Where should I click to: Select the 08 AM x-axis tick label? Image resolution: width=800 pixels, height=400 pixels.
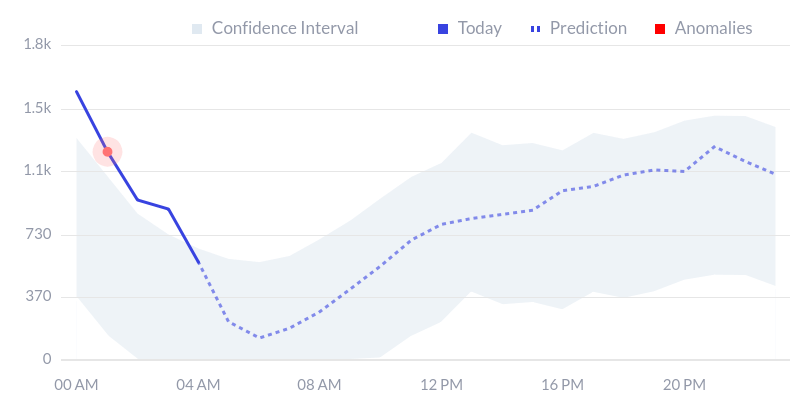pos(320,384)
